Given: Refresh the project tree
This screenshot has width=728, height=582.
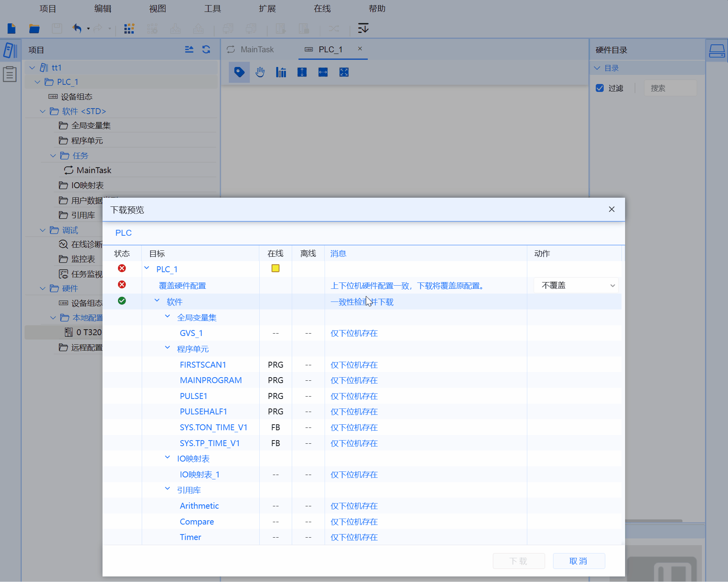Looking at the screenshot, I should [206, 50].
